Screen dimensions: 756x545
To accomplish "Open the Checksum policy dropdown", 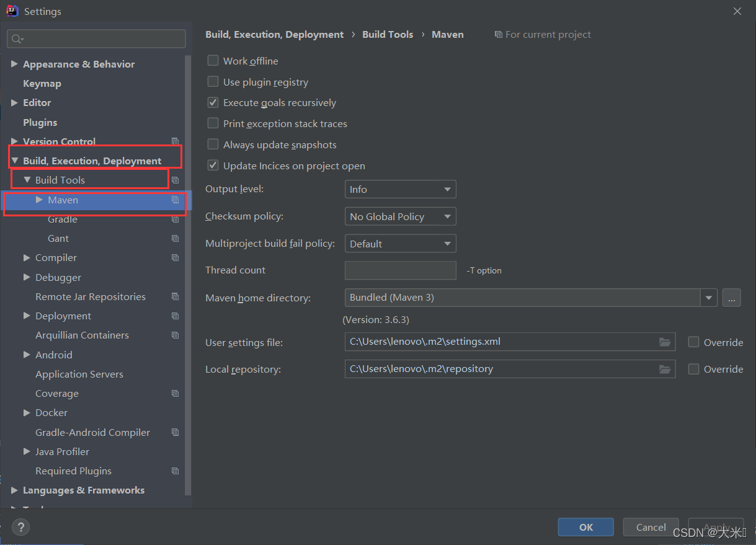I will click(400, 216).
